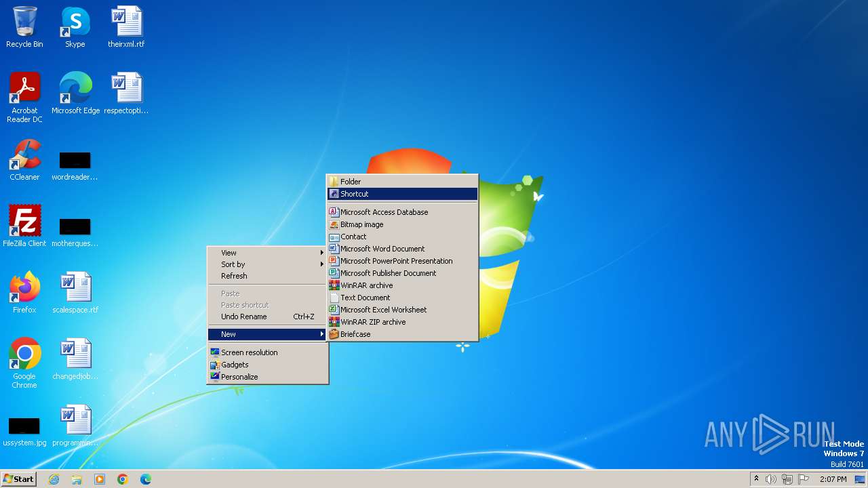This screenshot has width=868, height=488.
Task: Create a WinRAR ZIP archive
Action: click(x=403, y=322)
